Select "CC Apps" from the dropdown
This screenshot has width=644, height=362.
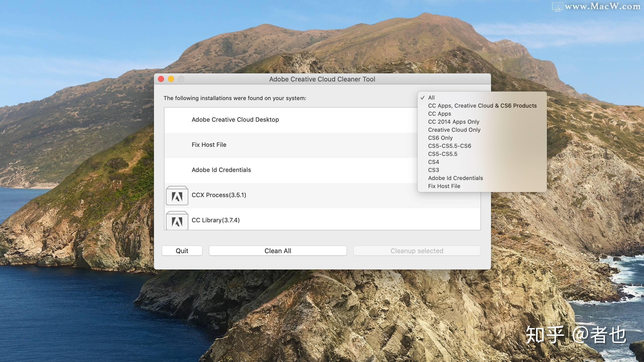[439, 114]
